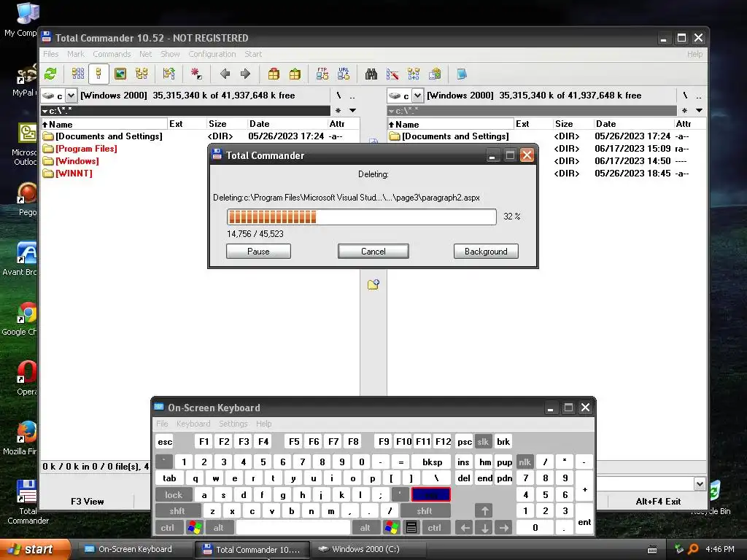747x560 pixels.
Task: Go to root with left panel backslash button
Action: click(338, 96)
